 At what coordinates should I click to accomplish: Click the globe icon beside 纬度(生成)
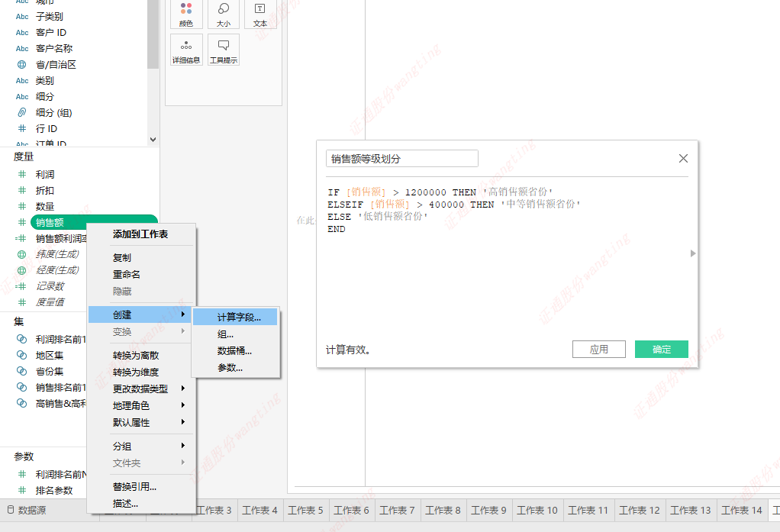(22, 254)
